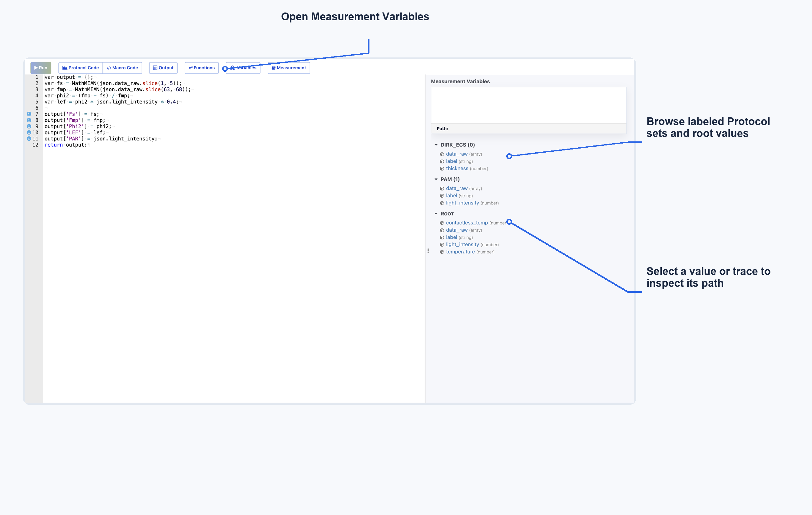Collapse the PAM (1) protocol set
Viewport: 812px width, 515px height.
pyautogui.click(x=436, y=179)
